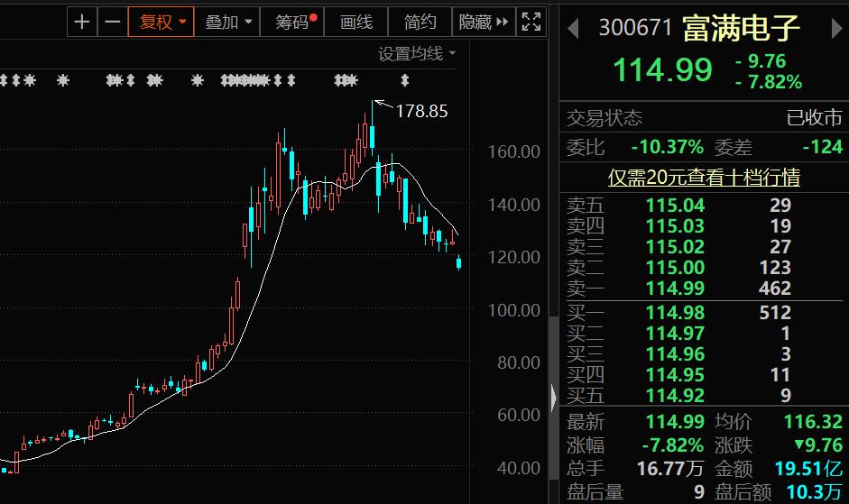Click the large current price 114.99
Screen dimensions: 849x504
pyautogui.click(x=662, y=69)
